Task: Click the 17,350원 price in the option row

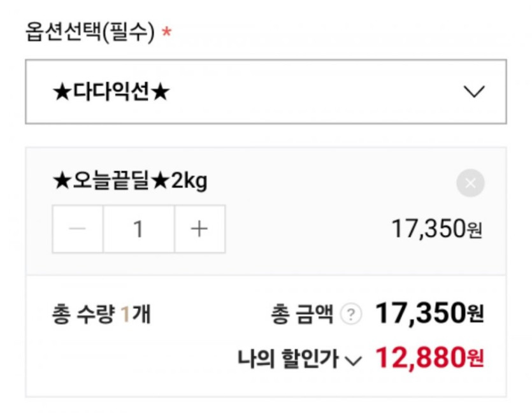Action: (x=436, y=229)
